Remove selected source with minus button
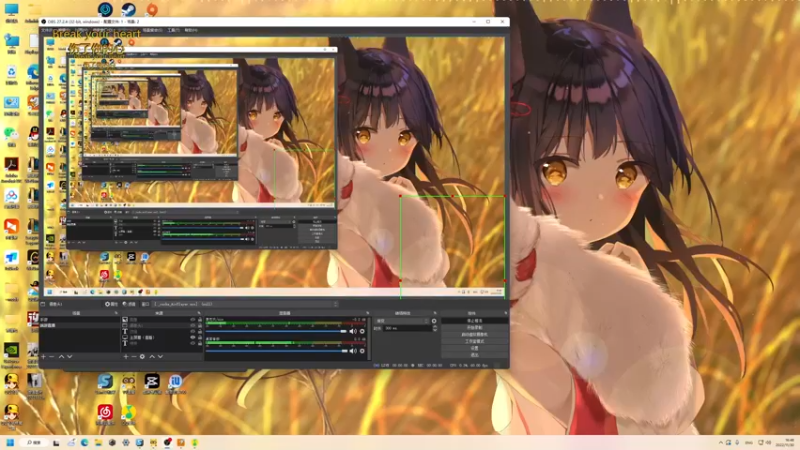Screen dimensions: 800x450 pos(134,357)
